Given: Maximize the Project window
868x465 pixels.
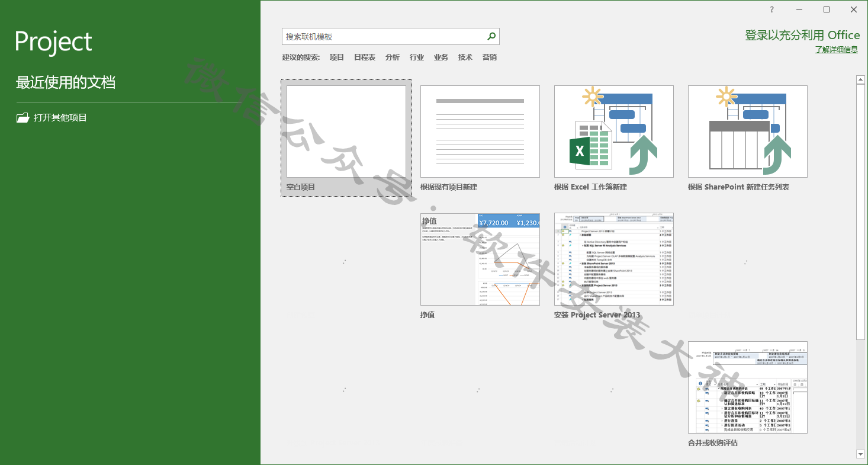Looking at the screenshot, I should [827, 9].
